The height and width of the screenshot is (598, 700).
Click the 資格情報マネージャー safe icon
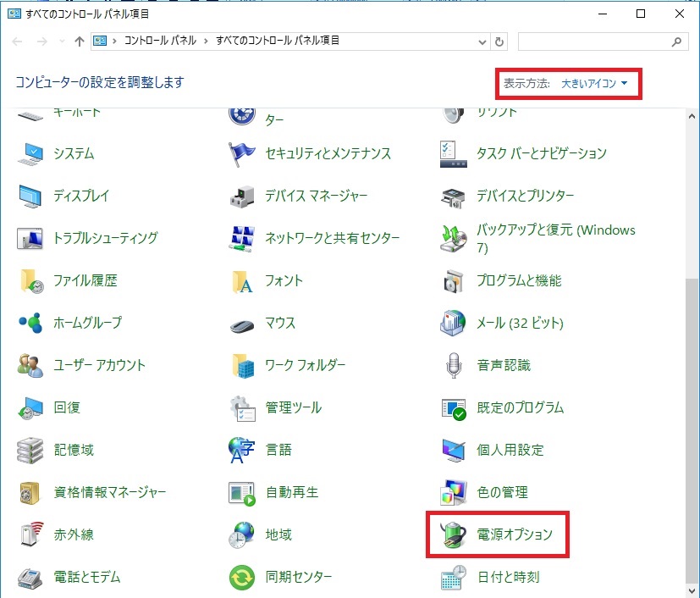point(30,493)
